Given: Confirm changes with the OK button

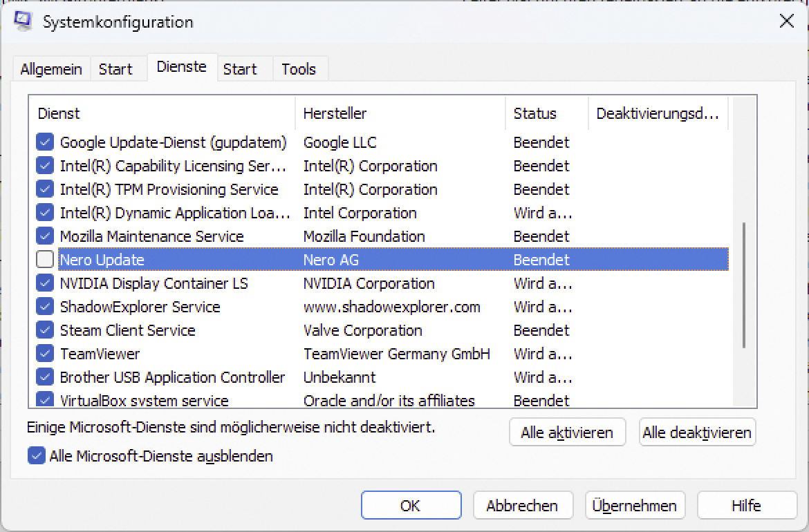Looking at the screenshot, I should point(411,505).
